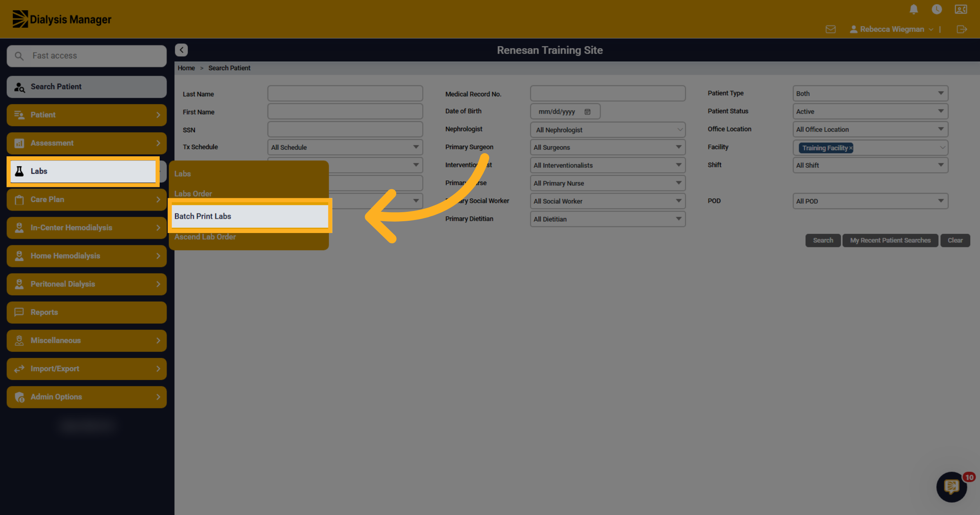The width and height of the screenshot is (980, 515).
Task: Expand the Patient sidebar menu
Action: [x=87, y=115]
